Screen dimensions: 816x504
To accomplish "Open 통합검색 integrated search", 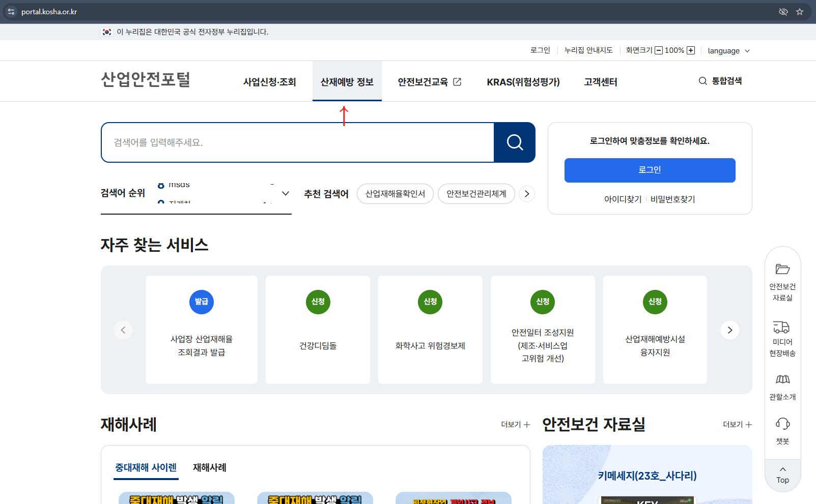I will point(720,81).
